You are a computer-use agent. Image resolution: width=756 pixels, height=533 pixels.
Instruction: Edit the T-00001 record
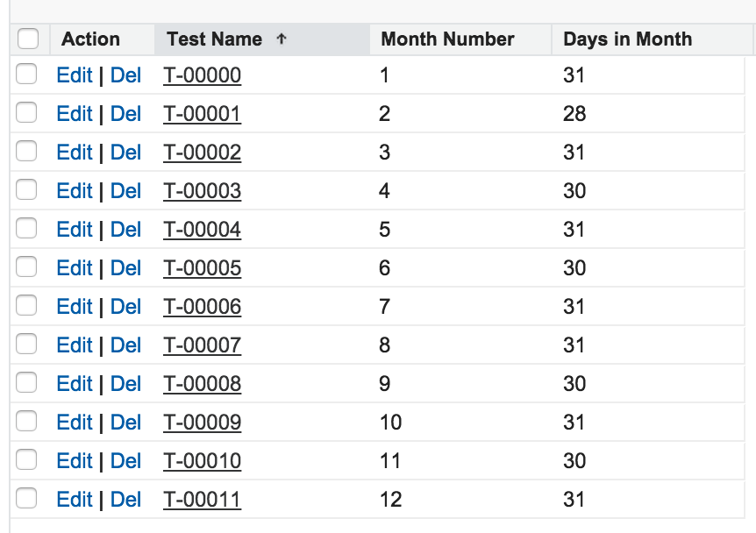(x=75, y=113)
